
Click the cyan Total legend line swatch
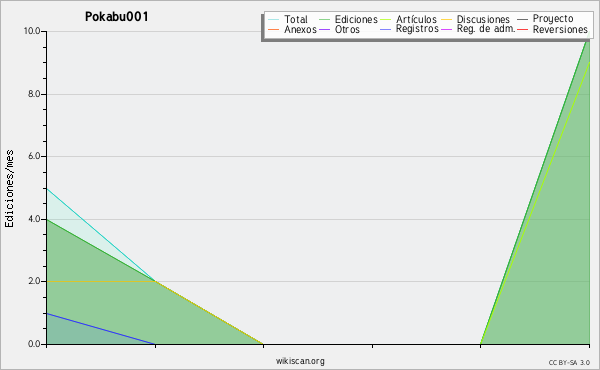click(274, 19)
